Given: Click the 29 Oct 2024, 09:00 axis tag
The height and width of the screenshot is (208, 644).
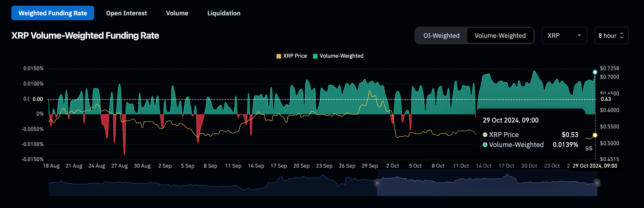Looking at the screenshot, I should (x=595, y=166).
